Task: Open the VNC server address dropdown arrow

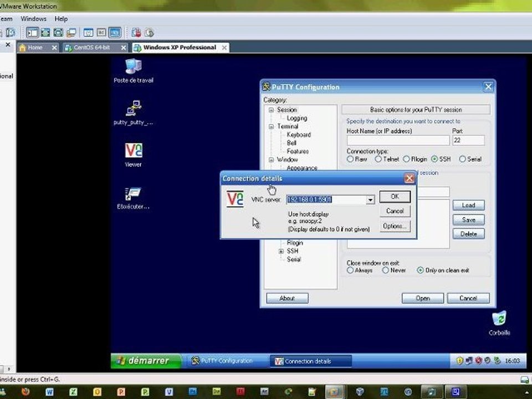Action: 370,200
